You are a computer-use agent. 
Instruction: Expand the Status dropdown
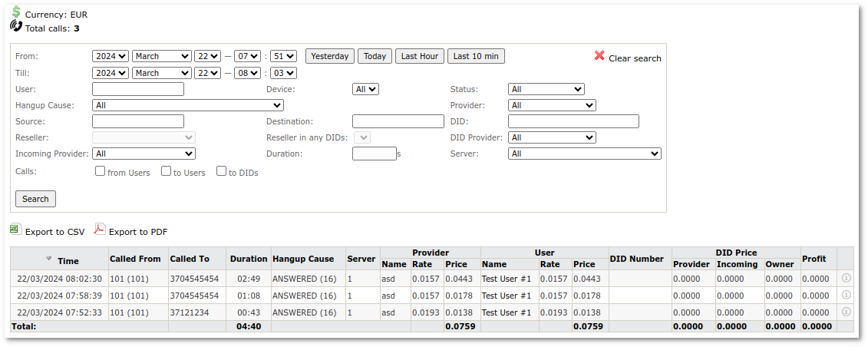[x=546, y=89]
